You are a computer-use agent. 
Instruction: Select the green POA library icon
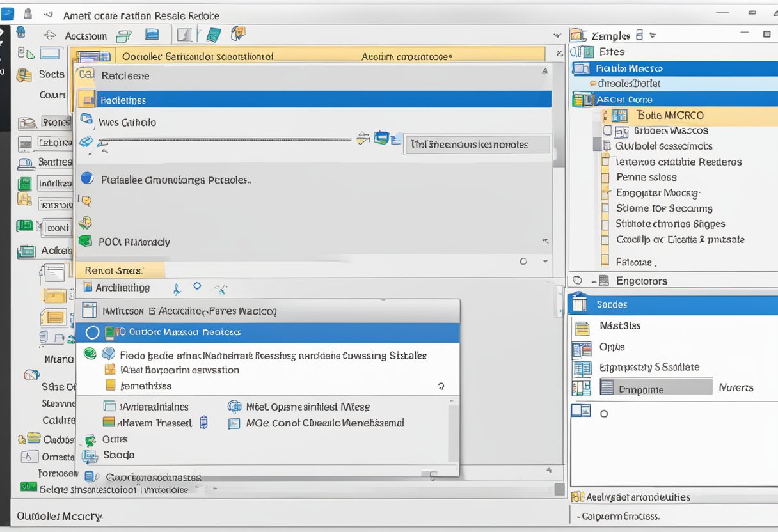(x=86, y=241)
